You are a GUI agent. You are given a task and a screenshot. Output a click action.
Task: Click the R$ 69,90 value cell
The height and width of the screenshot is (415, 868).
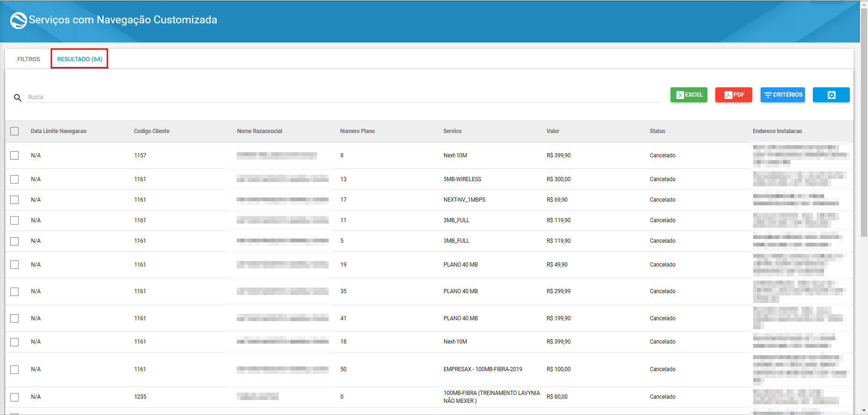tap(557, 200)
